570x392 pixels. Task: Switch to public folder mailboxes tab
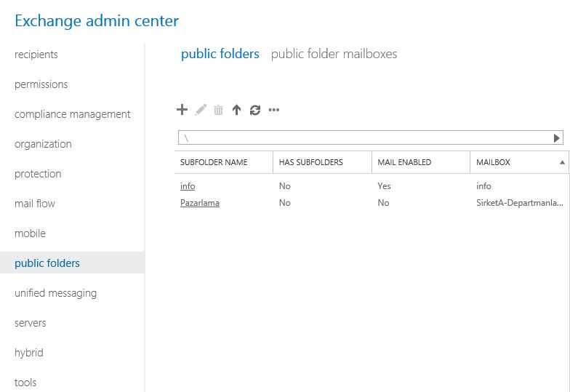click(x=334, y=54)
